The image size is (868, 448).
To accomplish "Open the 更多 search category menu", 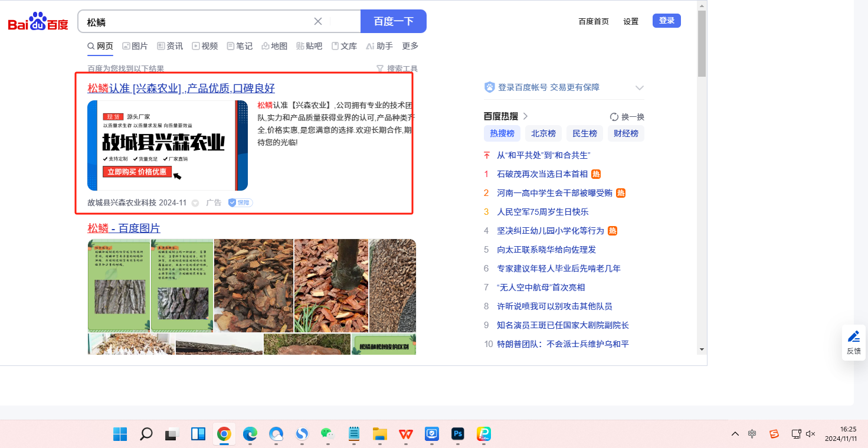I will point(410,46).
